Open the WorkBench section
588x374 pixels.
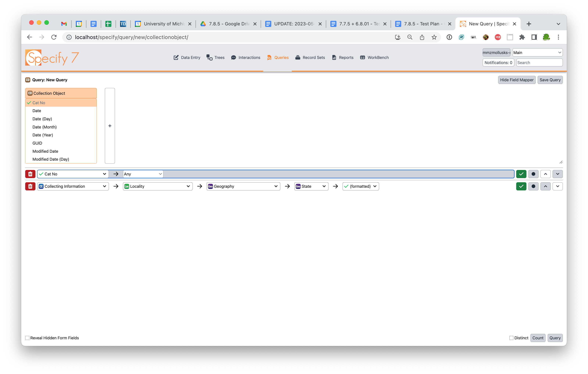(374, 57)
